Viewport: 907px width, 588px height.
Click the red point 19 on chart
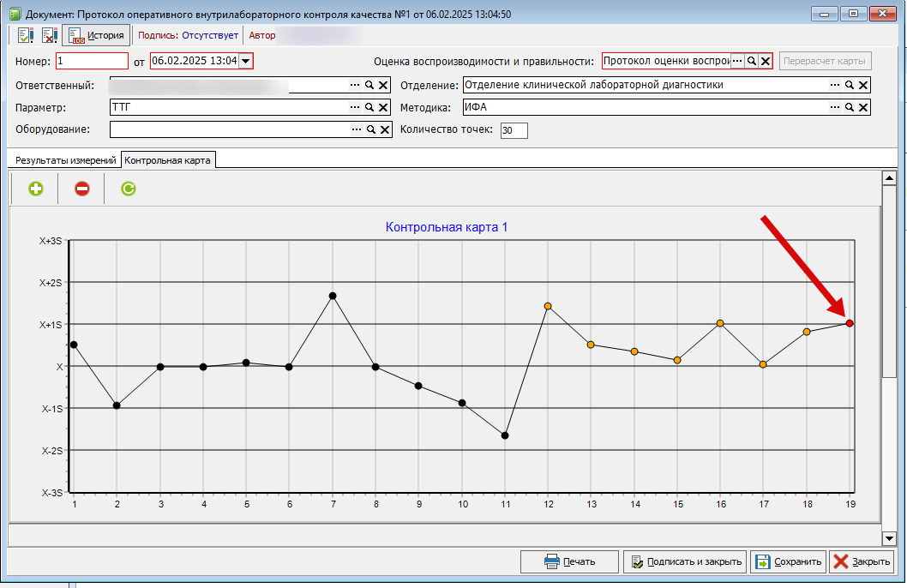click(x=850, y=323)
